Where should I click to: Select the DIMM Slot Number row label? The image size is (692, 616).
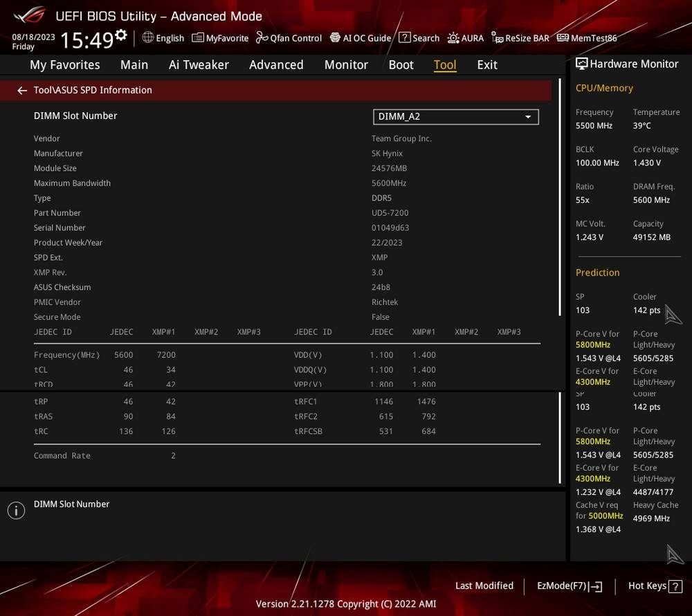pos(75,116)
